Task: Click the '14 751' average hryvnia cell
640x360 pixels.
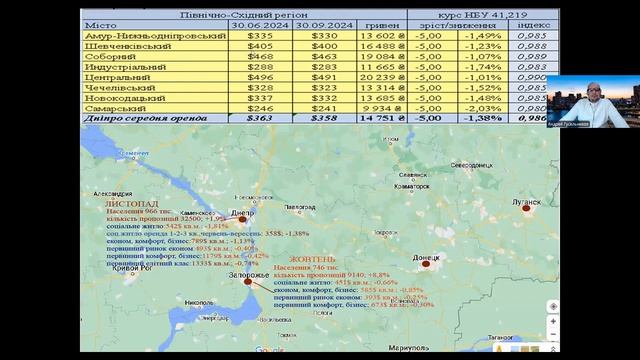Action: click(x=382, y=118)
